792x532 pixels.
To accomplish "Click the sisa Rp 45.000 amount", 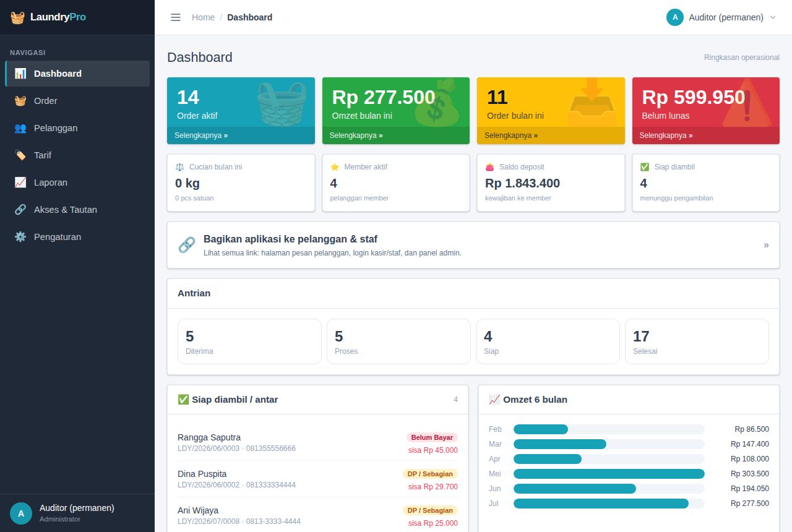I will (x=433, y=450).
